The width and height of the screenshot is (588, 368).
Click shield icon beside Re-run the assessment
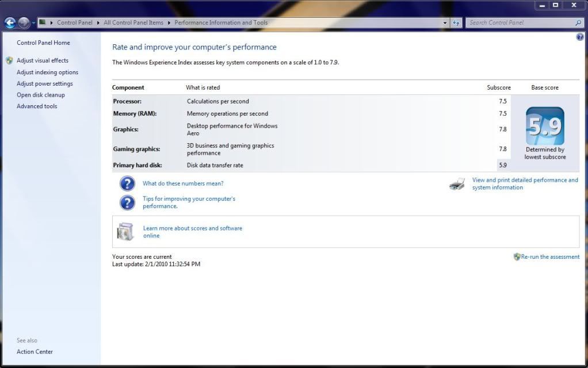click(517, 256)
